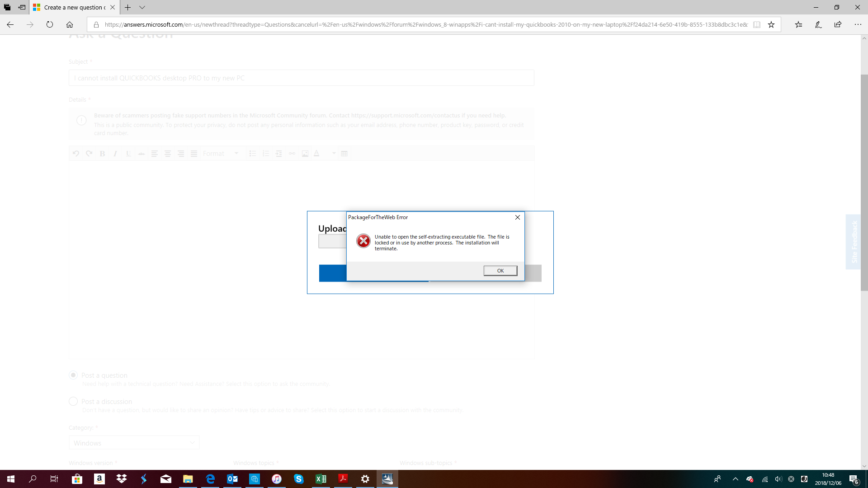Click the Undo icon in the editor toolbar
Image resolution: width=868 pixels, height=488 pixels.
76,154
